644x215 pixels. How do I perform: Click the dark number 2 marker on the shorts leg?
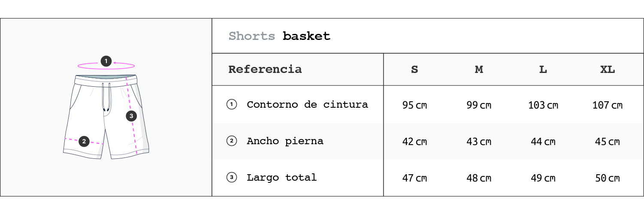pos(84,141)
